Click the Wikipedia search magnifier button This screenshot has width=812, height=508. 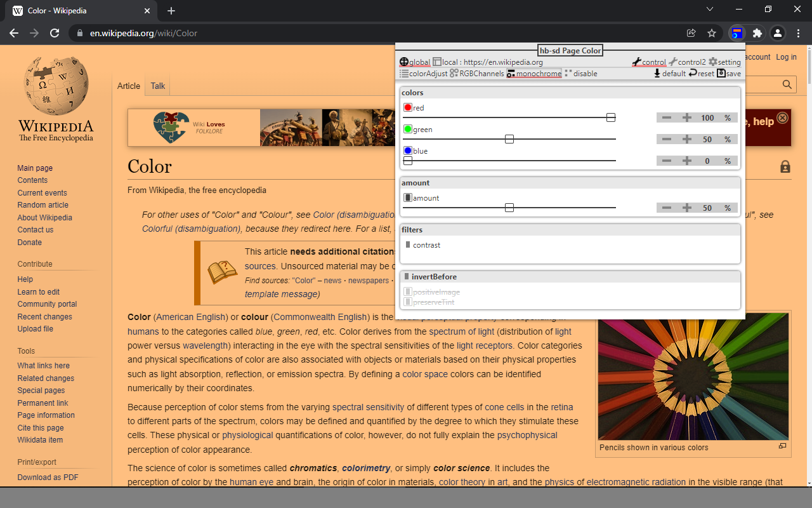click(787, 84)
